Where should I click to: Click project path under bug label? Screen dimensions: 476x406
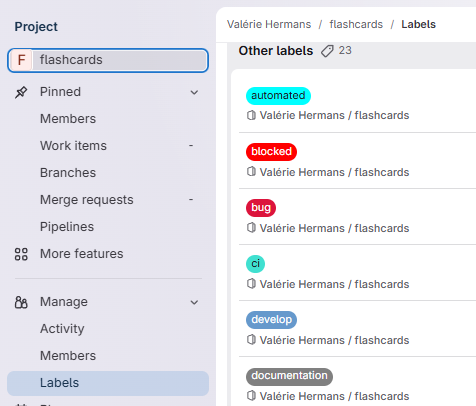tap(334, 228)
